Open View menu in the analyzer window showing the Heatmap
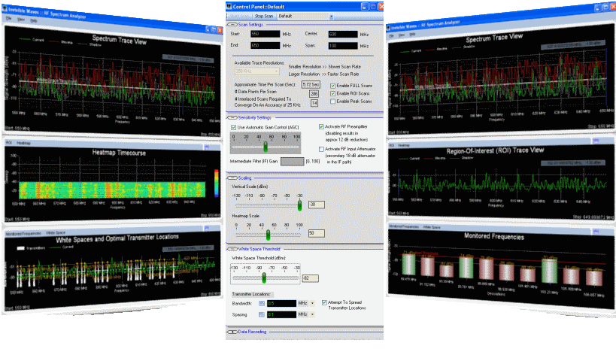 (x=21, y=20)
